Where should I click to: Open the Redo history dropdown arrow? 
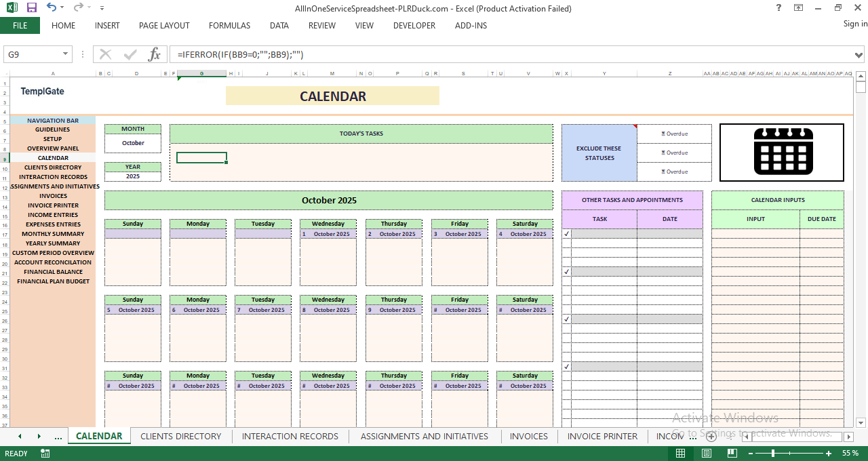coord(89,8)
